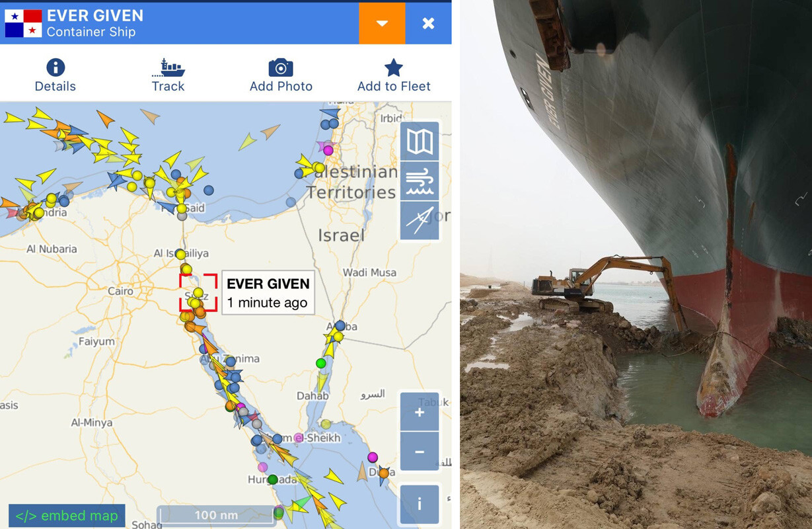The width and height of the screenshot is (812, 529).
Task: Zoom out with the minus button
Action: coord(420,452)
